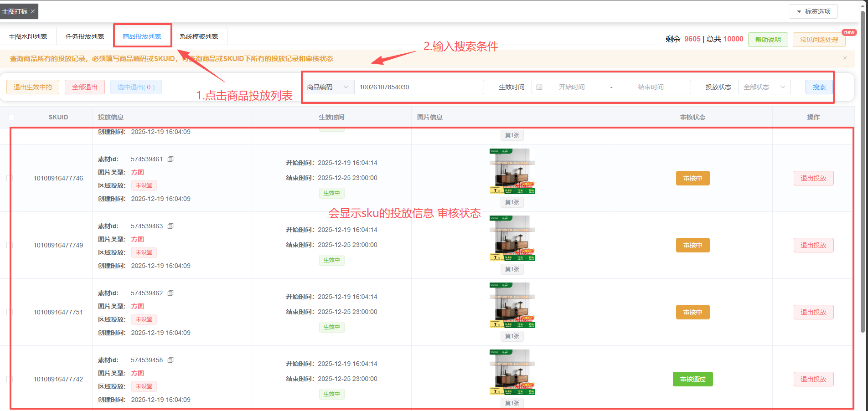868x411 pixels.
Task: Copy material ID 574539462
Action: pyautogui.click(x=170, y=293)
